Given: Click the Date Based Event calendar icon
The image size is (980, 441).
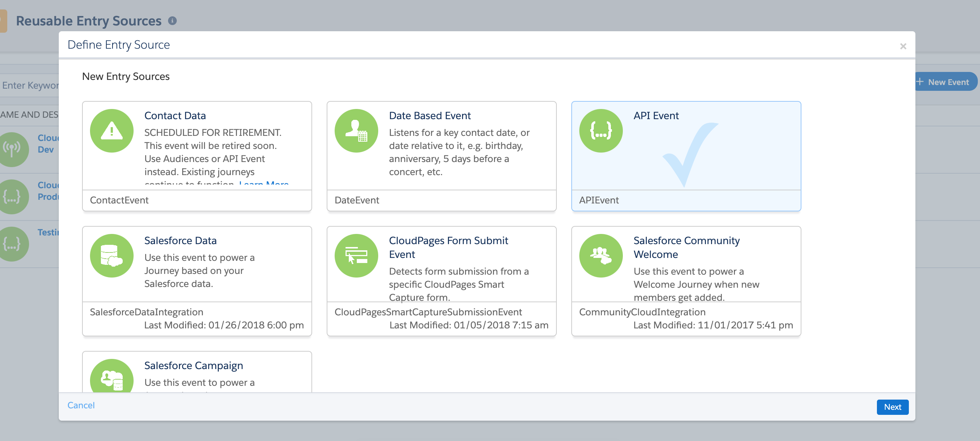Looking at the screenshot, I should click(356, 131).
